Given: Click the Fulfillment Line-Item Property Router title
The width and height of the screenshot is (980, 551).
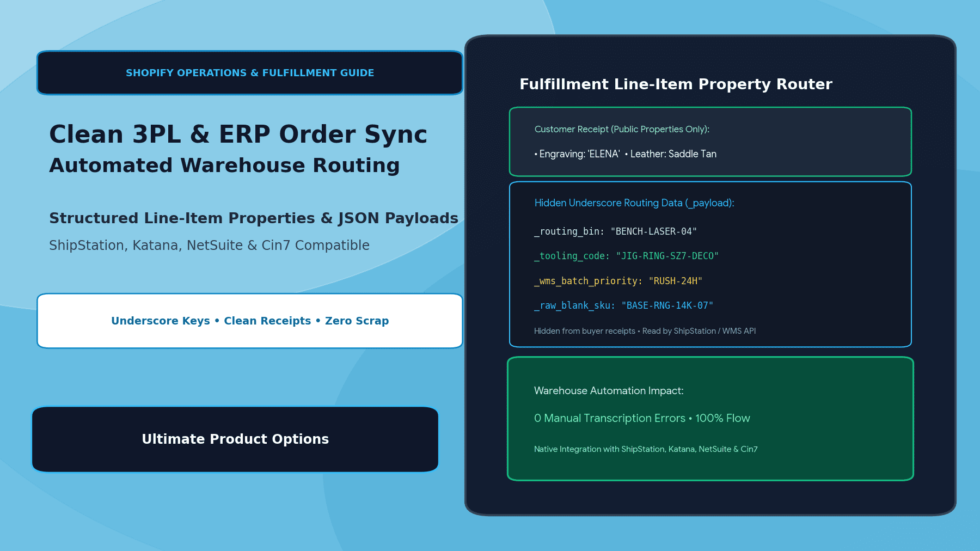Looking at the screenshot, I should pos(676,84).
